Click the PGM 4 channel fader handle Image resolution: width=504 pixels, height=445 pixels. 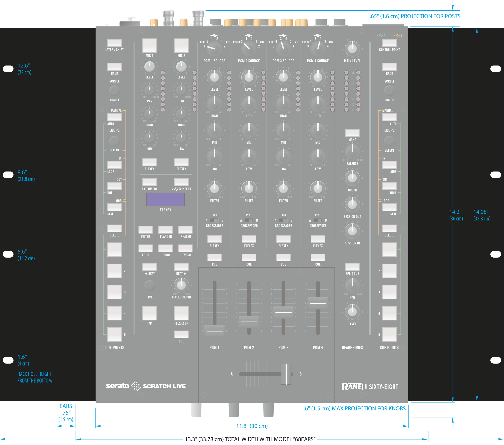click(x=318, y=303)
